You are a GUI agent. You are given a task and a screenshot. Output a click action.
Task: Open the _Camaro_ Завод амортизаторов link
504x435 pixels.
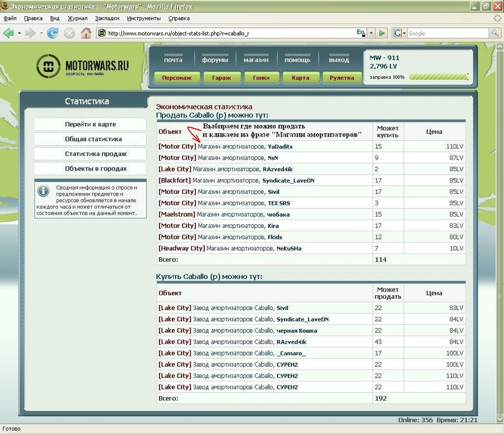[234, 353]
